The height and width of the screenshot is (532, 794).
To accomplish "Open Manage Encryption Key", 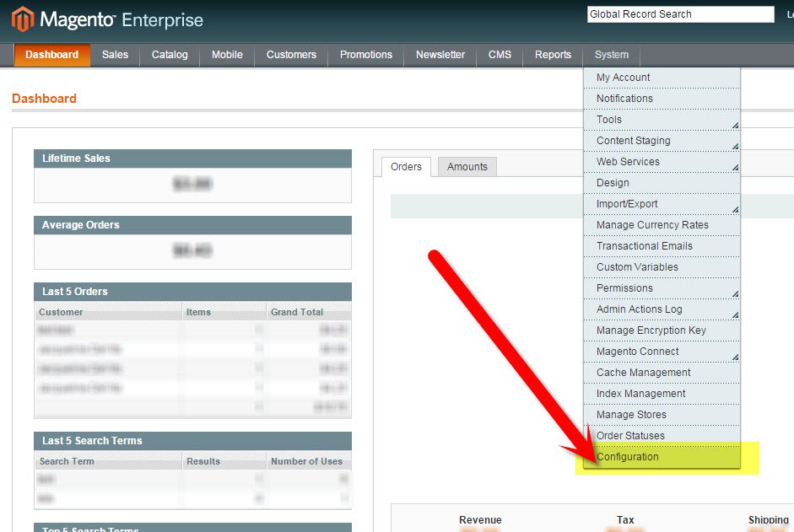I will [x=662, y=330].
